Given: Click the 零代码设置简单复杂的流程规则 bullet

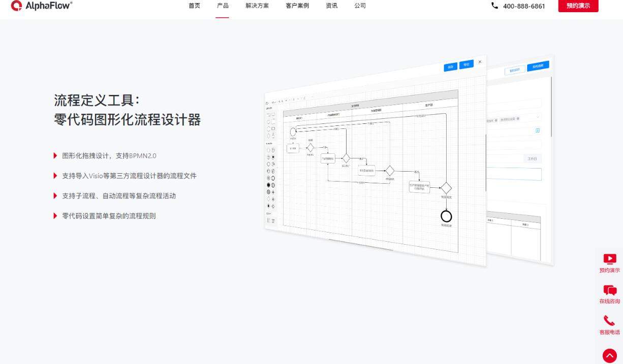Looking at the screenshot, I should [x=109, y=216].
